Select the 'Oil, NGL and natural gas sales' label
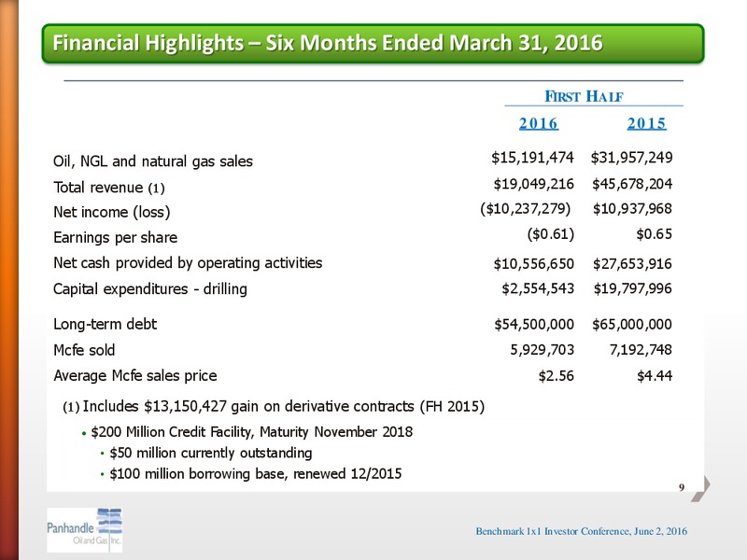The height and width of the screenshot is (560, 747). 153,161
